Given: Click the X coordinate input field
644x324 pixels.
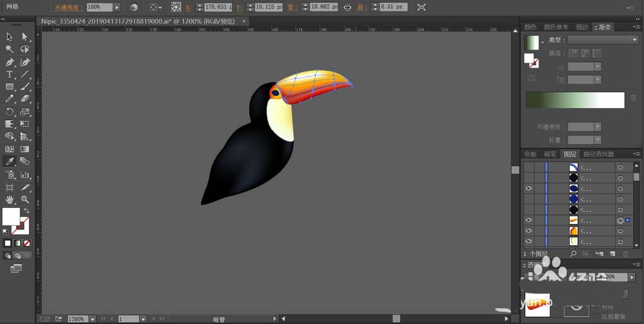Looking at the screenshot, I should [218, 7].
